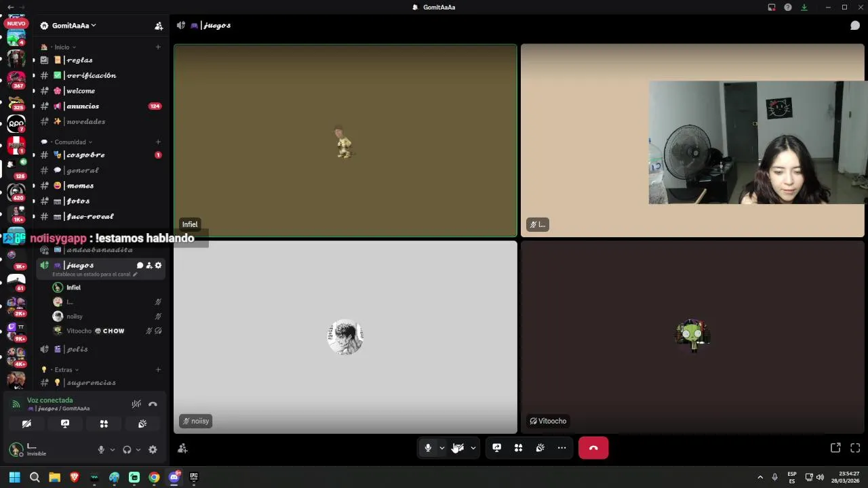
Task: Open user settings gear
Action: [153, 449]
